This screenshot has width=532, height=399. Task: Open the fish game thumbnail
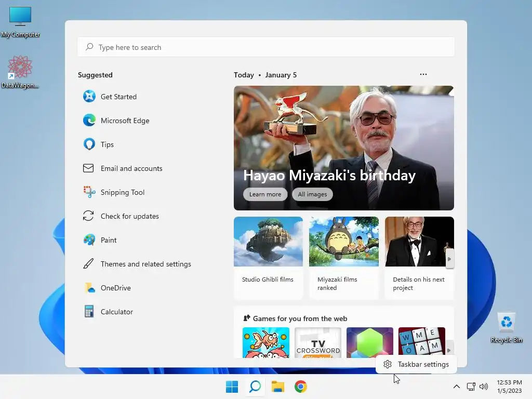click(266, 343)
